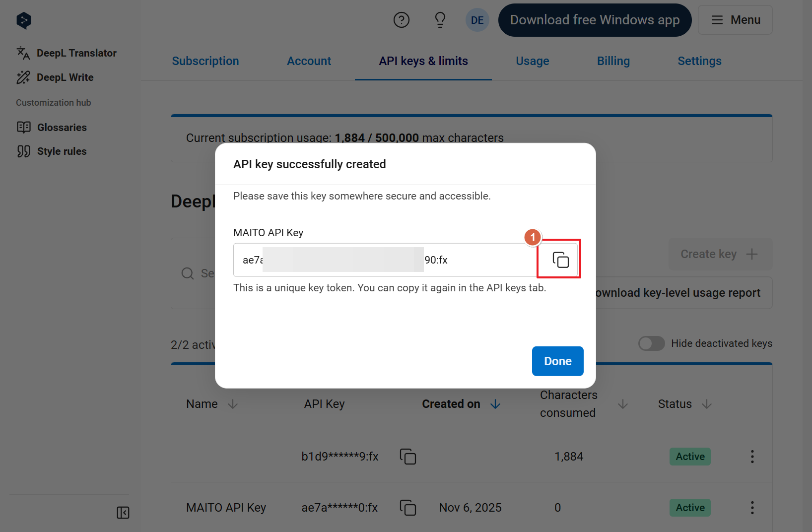Open options menu for b1d9 key row

(752, 457)
